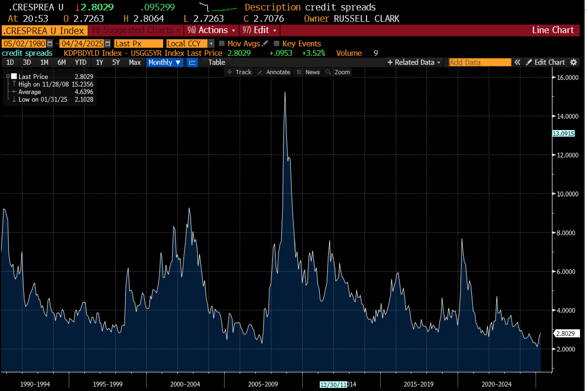This screenshot has height=391, width=588.
Task: Open the Monthly periodicity dropdown
Action: 165,62
